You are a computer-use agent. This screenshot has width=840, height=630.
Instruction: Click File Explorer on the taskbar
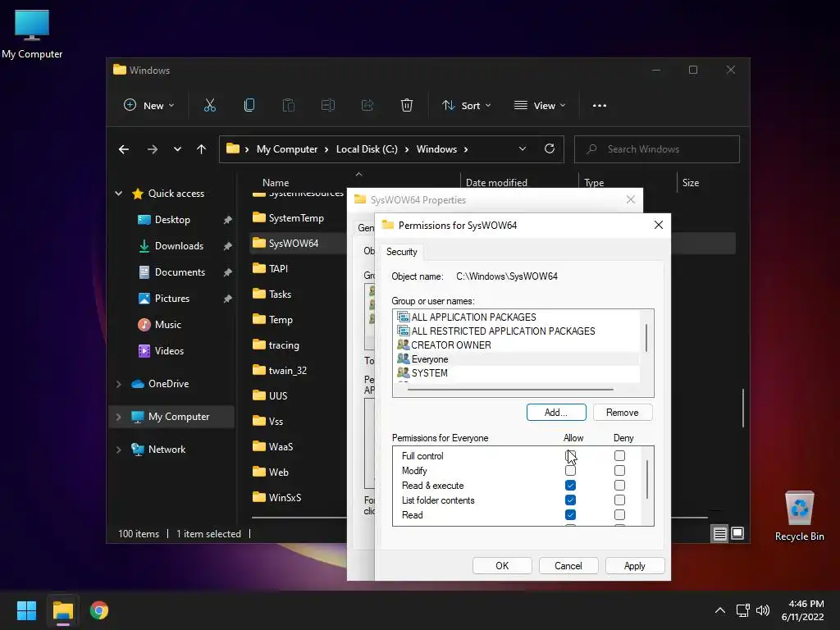pyautogui.click(x=62, y=610)
